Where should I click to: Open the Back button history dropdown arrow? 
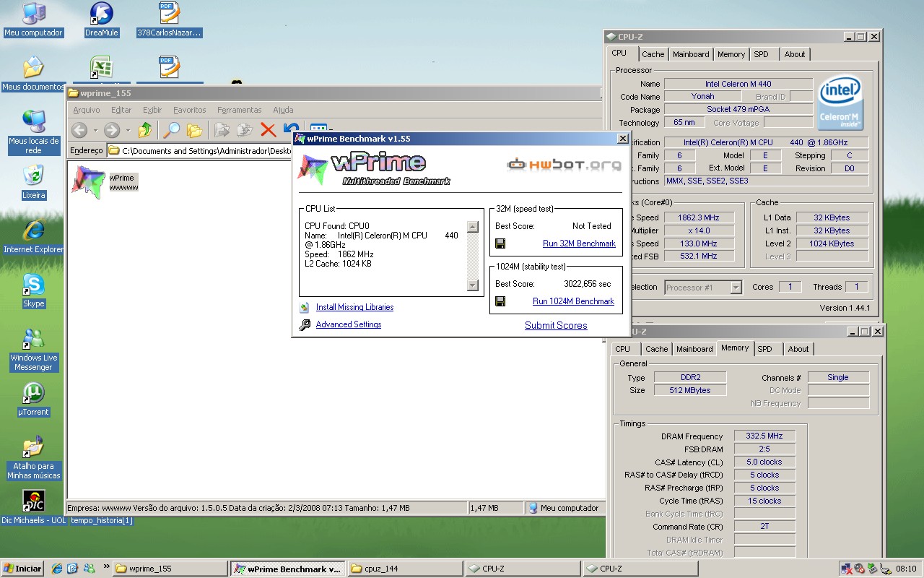[x=95, y=131]
